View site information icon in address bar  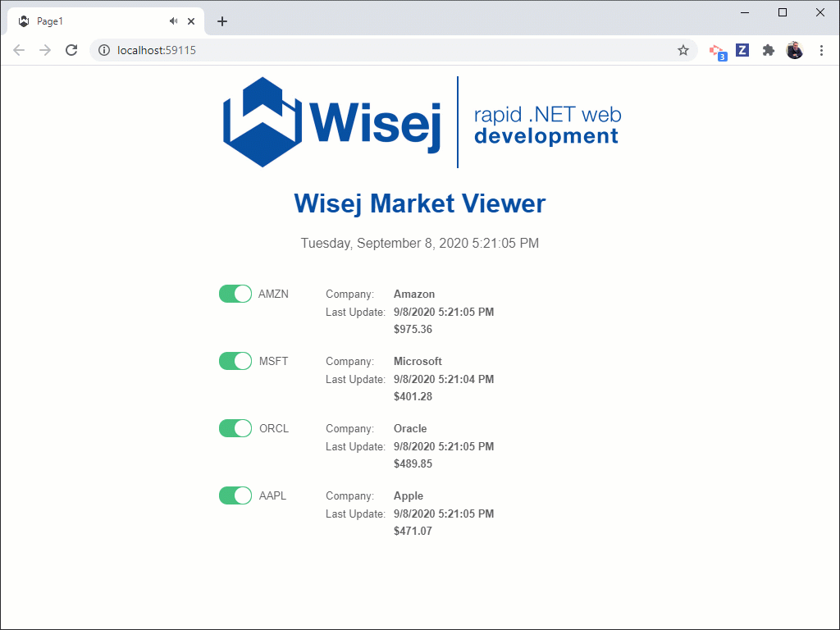tap(104, 50)
